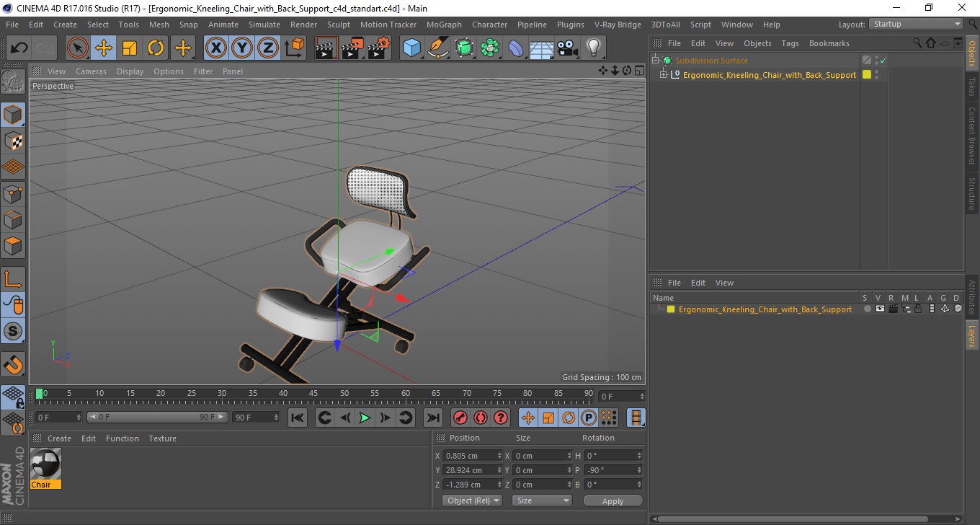Add a Camera object
This screenshot has height=525, width=980.
568,48
